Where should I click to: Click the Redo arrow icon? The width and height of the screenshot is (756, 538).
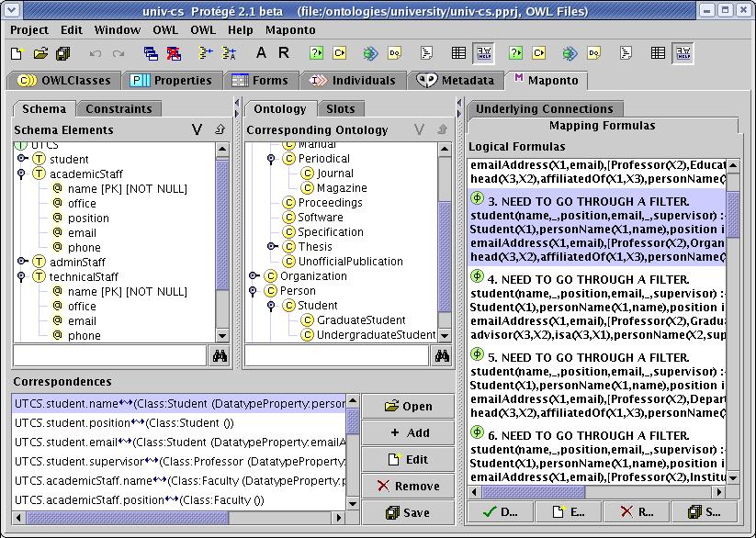point(118,53)
